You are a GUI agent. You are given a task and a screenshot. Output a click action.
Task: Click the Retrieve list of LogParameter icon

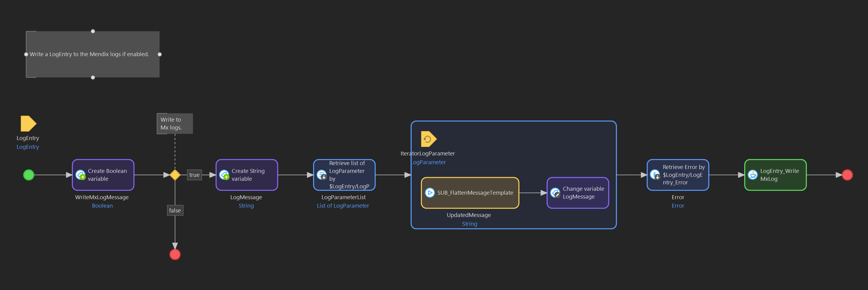click(321, 175)
